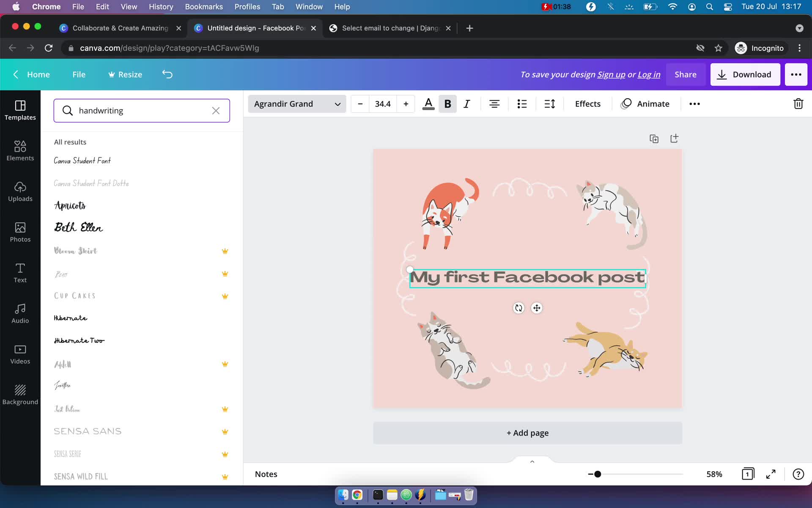Open the help button
Image resolution: width=812 pixels, height=508 pixels.
click(798, 474)
